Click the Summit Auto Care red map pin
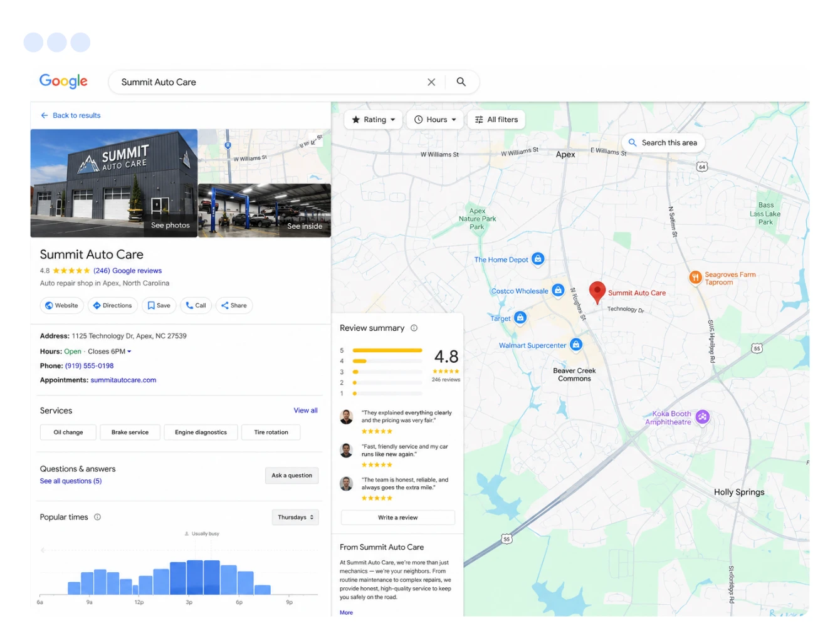840x643 pixels. click(x=597, y=292)
